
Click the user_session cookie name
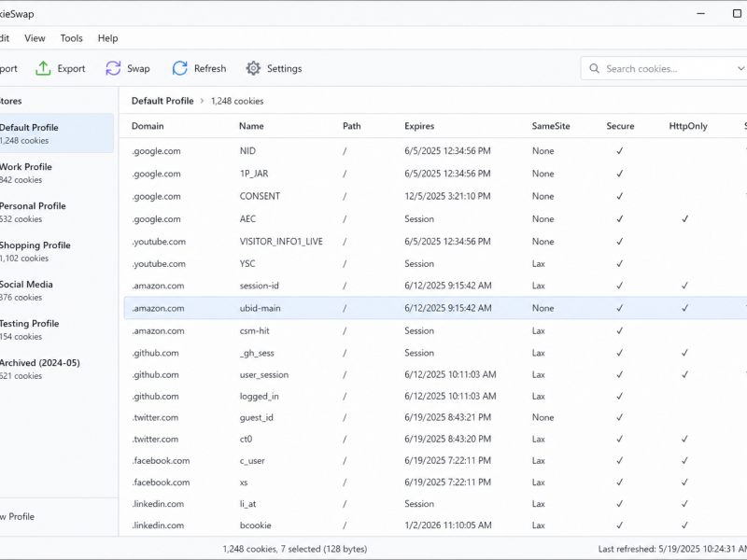(x=264, y=375)
